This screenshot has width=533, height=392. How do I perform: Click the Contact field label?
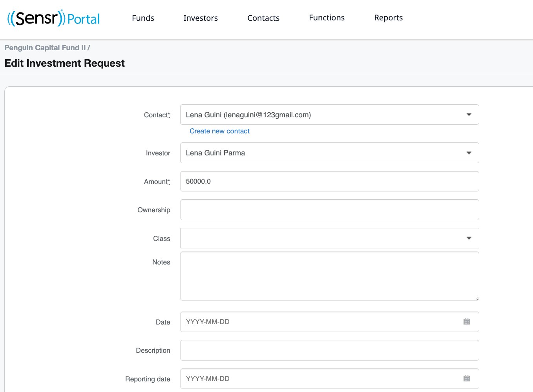157,115
